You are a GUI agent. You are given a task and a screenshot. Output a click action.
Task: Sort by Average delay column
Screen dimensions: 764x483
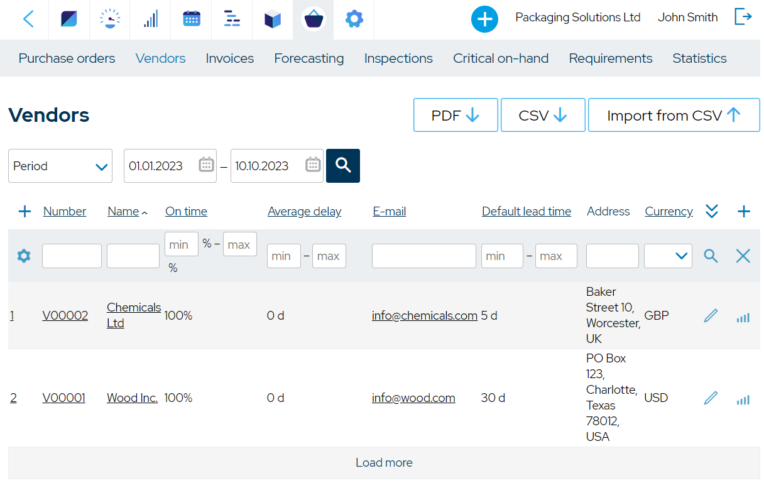click(304, 212)
